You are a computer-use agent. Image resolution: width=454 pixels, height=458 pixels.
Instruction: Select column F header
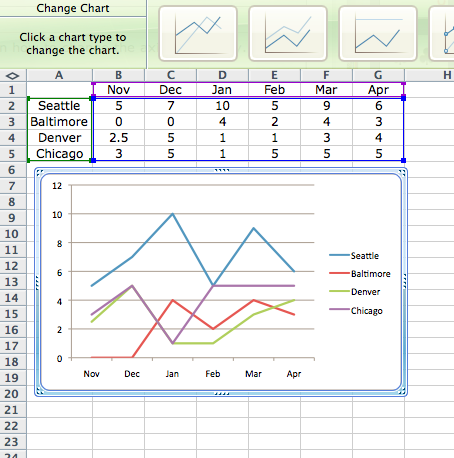click(326, 75)
